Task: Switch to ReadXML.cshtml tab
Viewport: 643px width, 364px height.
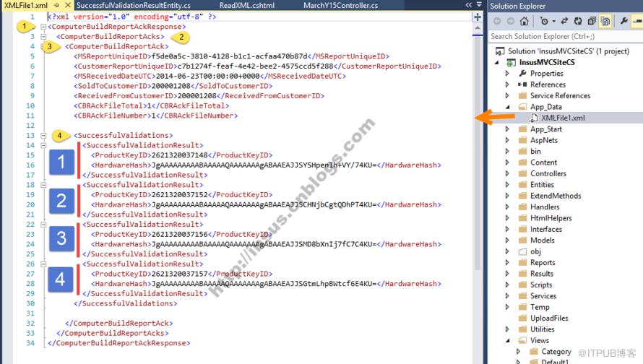Action: [247, 5]
